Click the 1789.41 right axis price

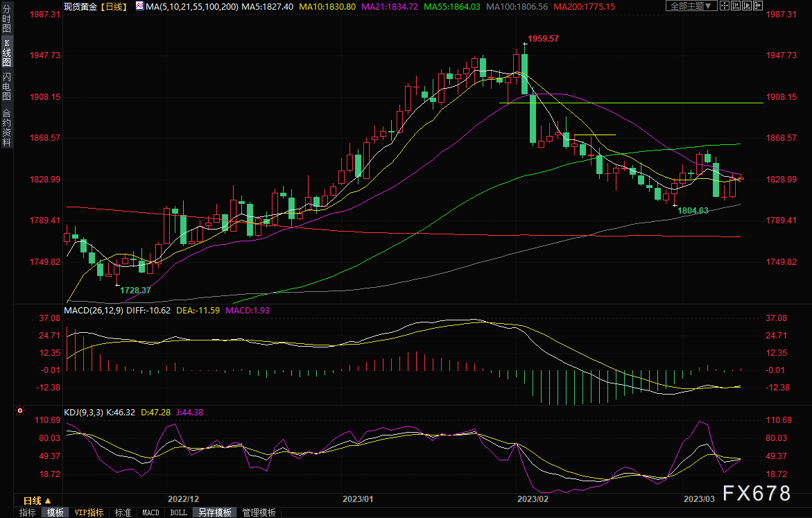click(781, 220)
